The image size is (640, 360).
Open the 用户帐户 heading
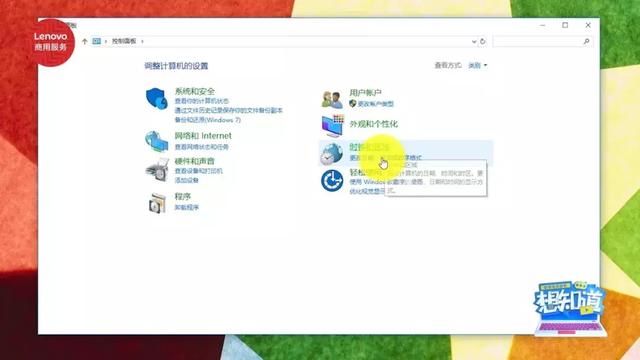tap(365, 93)
